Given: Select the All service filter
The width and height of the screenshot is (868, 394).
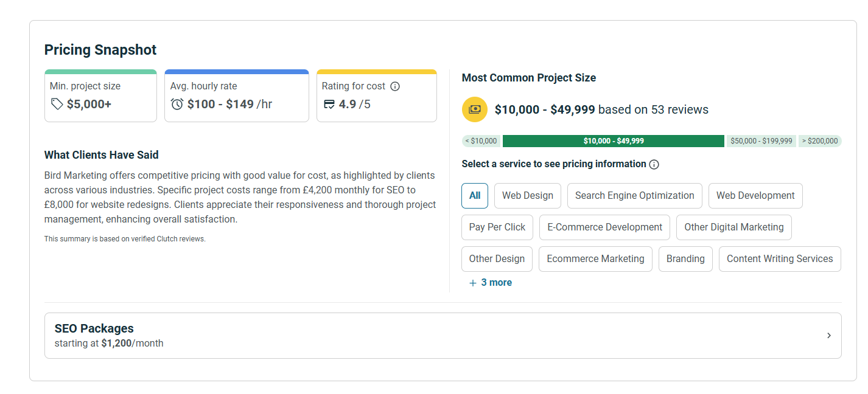Looking at the screenshot, I should tap(475, 196).
